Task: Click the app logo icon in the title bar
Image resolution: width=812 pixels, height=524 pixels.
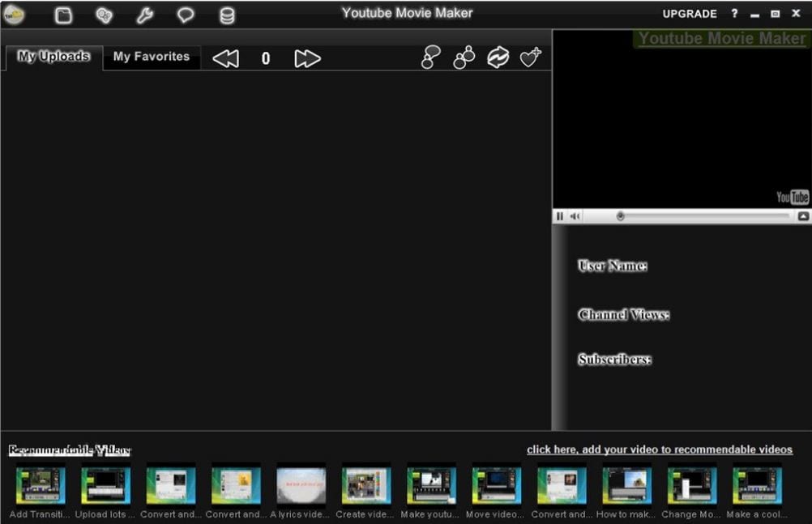Action: (14, 15)
